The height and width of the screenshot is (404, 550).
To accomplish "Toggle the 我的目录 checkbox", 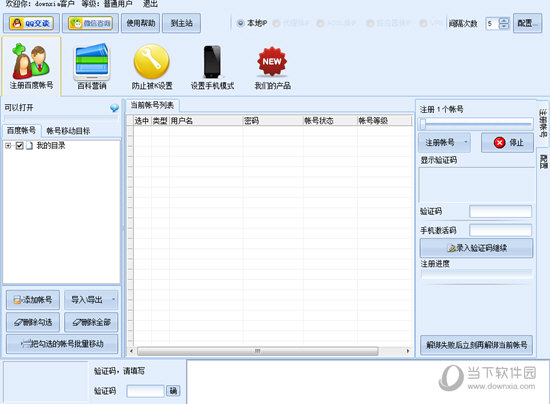I will tap(20, 146).
